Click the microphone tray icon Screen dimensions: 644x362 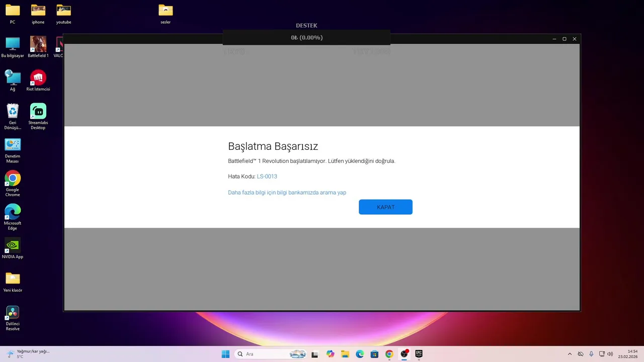(x=591, y=354)
